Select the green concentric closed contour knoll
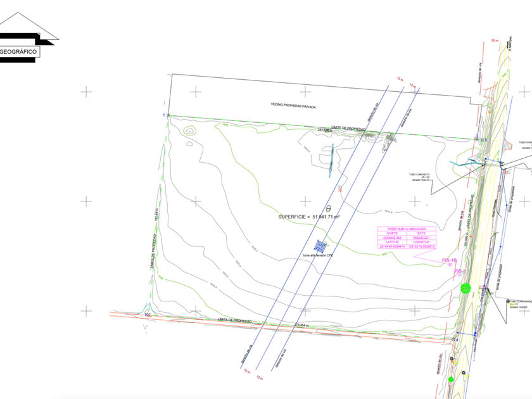Viewport: 532px width, 399px height. pyautogui.click(x=189, y=130)
